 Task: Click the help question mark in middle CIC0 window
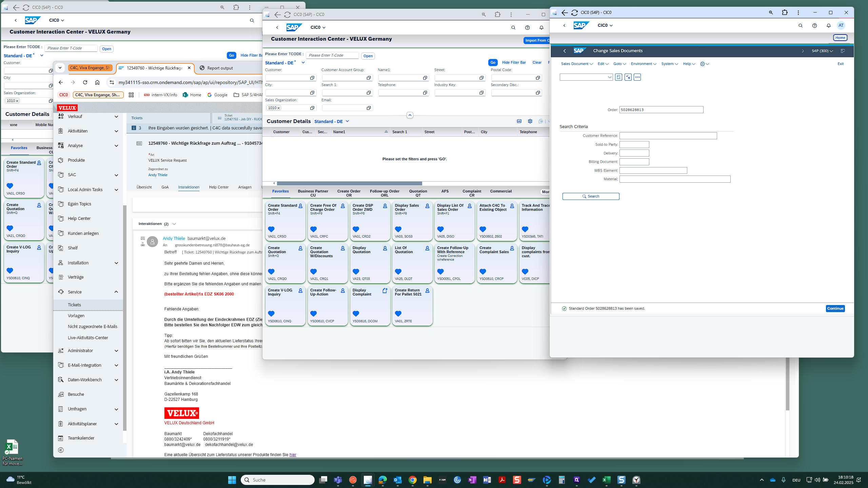[527, 28]
